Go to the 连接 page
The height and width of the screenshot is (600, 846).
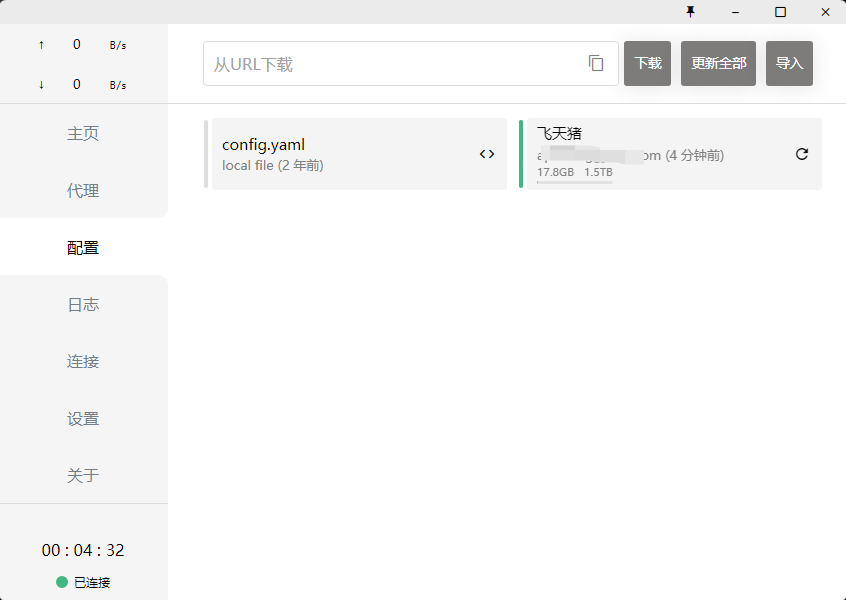(83, 362)
